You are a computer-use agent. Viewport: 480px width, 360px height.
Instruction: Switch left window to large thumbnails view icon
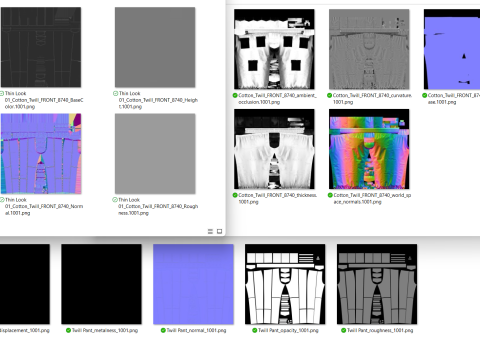point(219,231)
